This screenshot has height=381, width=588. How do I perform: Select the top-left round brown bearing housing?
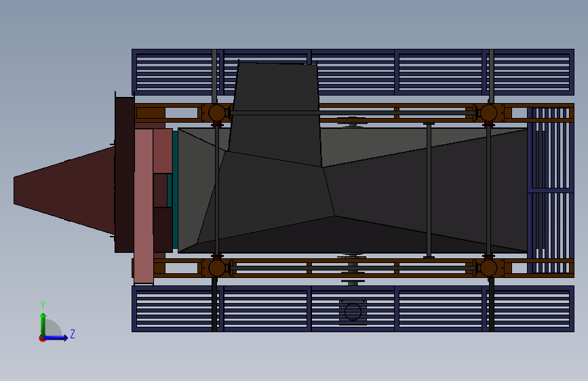[217, 113]
